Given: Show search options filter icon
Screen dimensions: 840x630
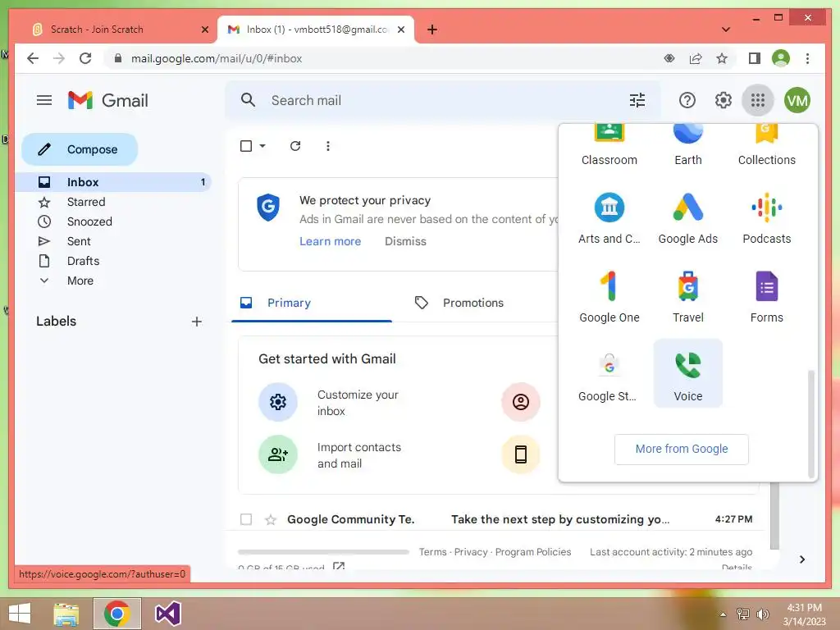Looking at the screenshot, I should coord(637,100).
